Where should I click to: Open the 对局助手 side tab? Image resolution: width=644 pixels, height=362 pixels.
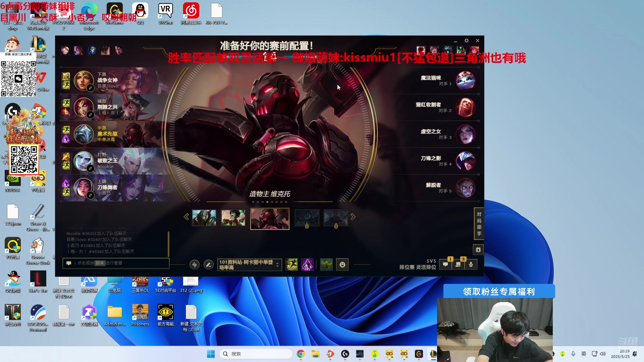(x=479, y=224)
